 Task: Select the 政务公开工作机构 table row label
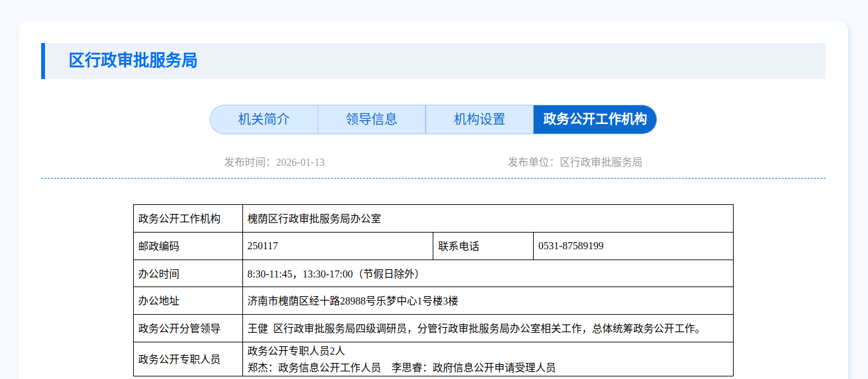coord(180,219)
